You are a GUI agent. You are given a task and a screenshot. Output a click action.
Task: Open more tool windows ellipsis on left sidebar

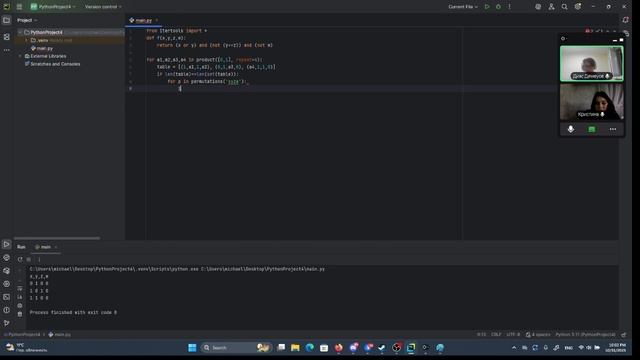click(x=7, y=50)
